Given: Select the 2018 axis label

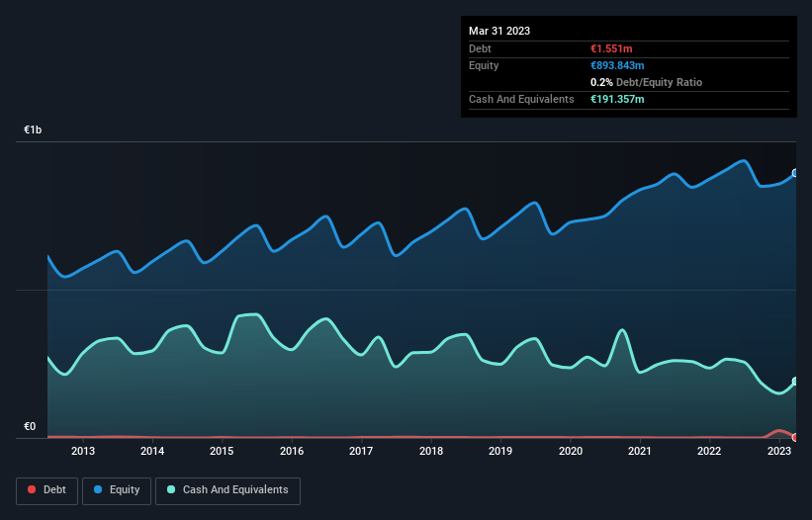Looking at the screenshot, I should [x=431, y=451].
